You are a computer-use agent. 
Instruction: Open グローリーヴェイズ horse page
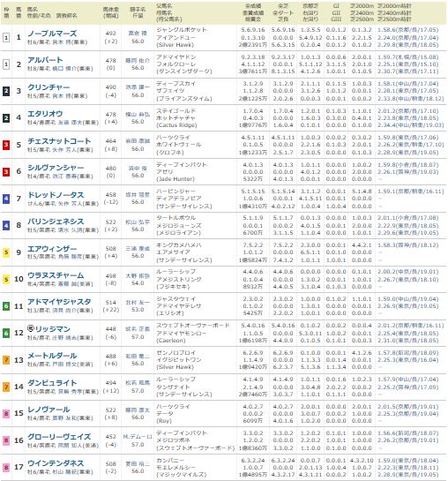59,437
